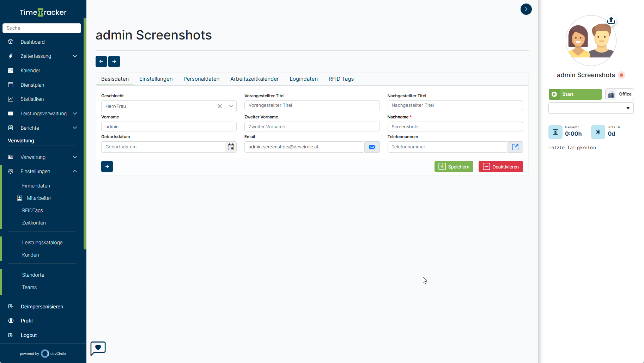Collapse the right panel with chevron button
The image size is (644, 363).
[x=526, y=9]
